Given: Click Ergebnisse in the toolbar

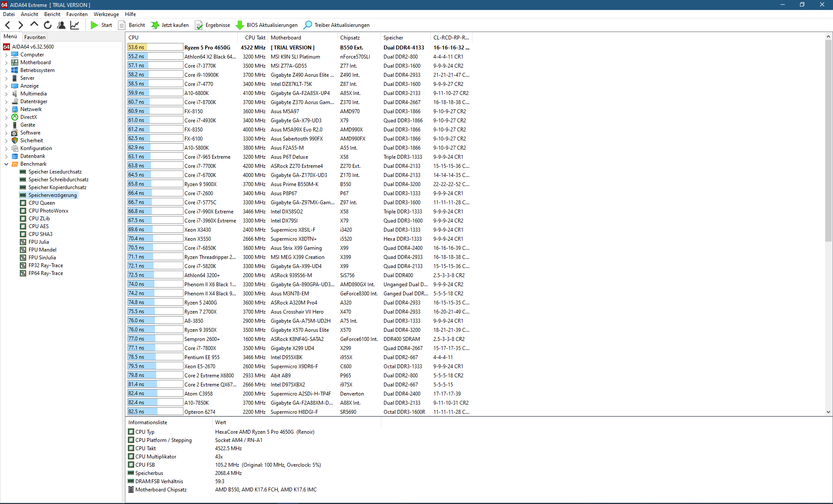Looking at the screenshot, I should pos(213,25).
